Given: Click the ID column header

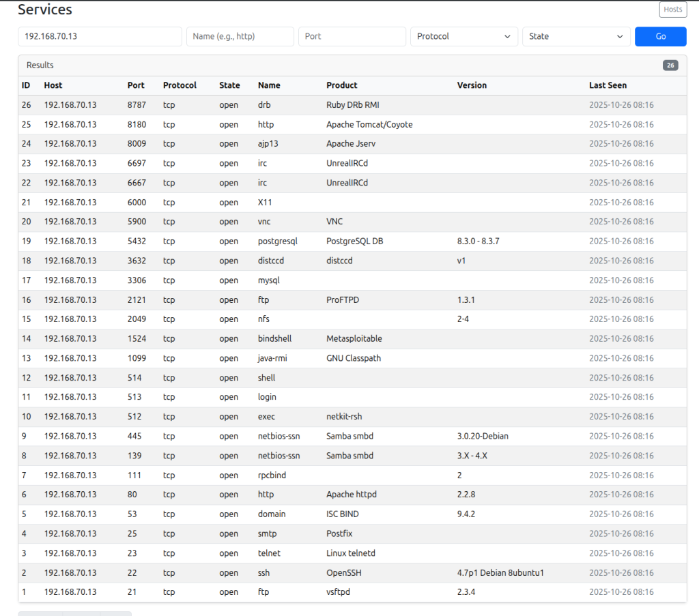Looking at the screenshot, I should 26,85.
